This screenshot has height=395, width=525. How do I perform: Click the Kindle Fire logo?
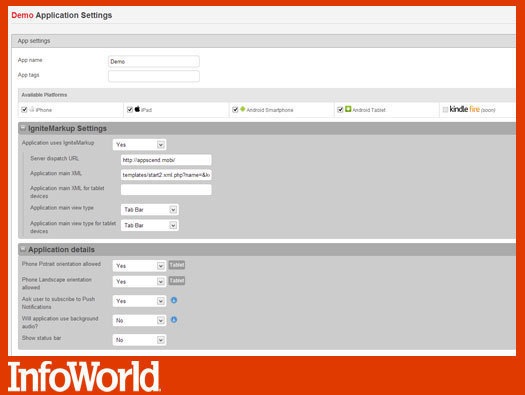[x=464, y=109]
